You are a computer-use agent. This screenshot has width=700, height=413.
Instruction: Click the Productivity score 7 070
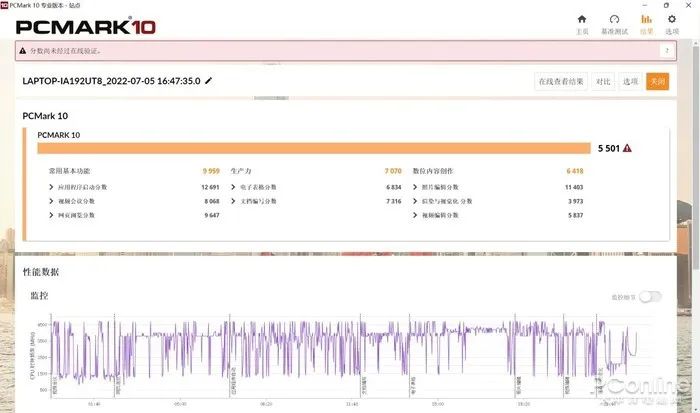[393, 171]
